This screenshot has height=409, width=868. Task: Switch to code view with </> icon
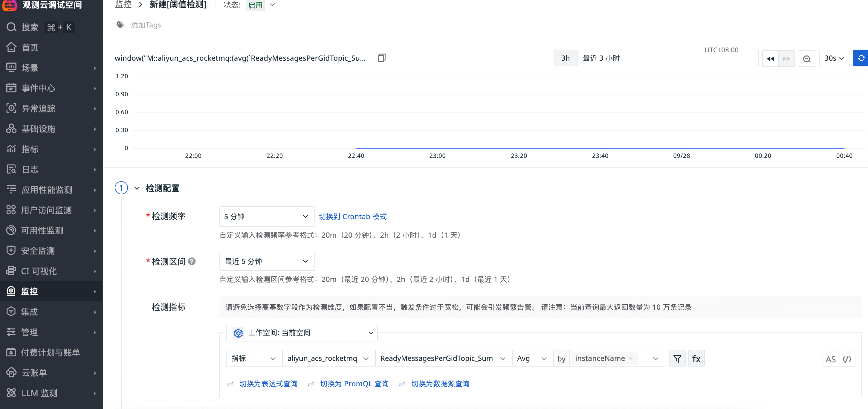(x=847, y=359)
